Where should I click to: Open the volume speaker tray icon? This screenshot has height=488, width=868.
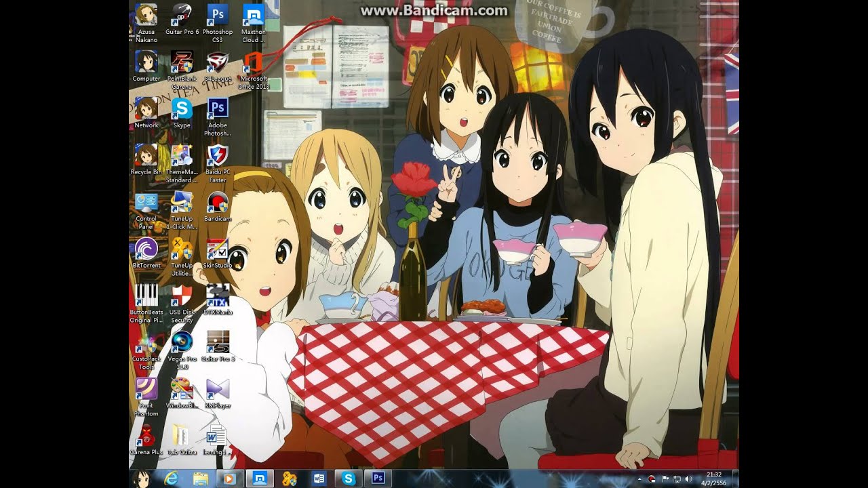point(689,479)
